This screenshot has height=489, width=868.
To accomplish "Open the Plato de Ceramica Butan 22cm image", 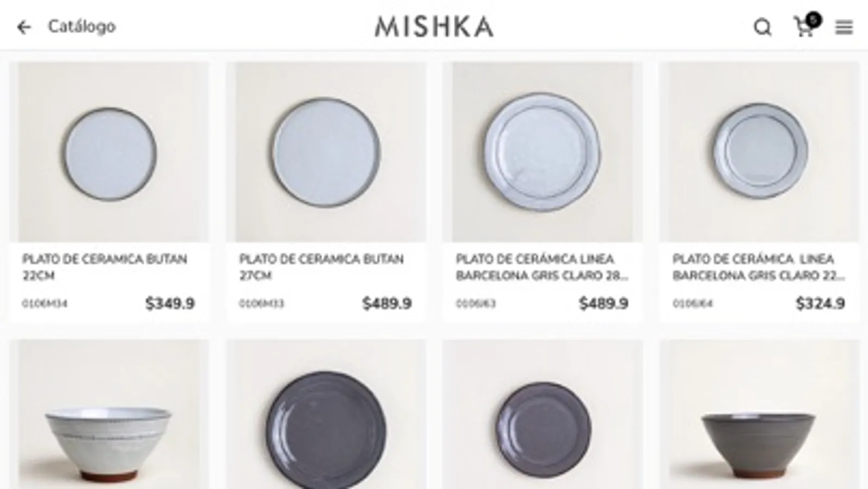I will [112, 152].
